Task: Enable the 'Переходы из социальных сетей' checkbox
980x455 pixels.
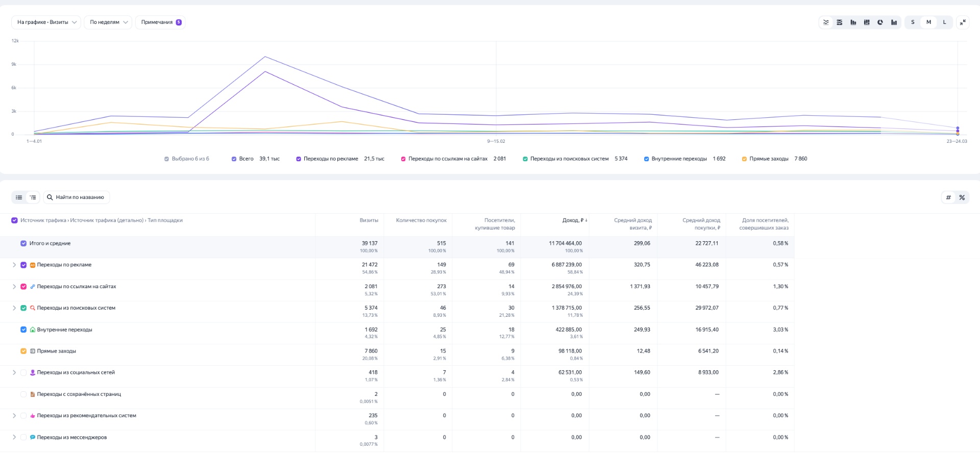Action: coord(23,373)
